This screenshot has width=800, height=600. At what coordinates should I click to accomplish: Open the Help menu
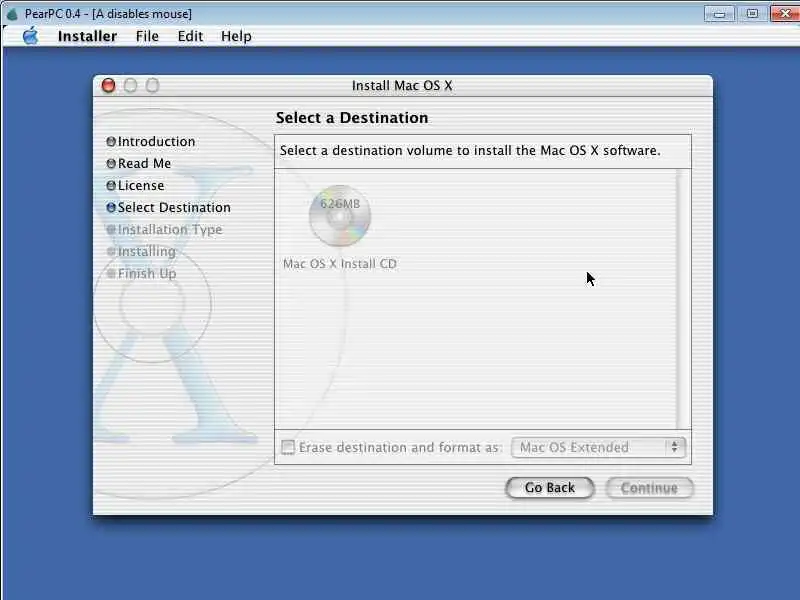tap(236, 36)
